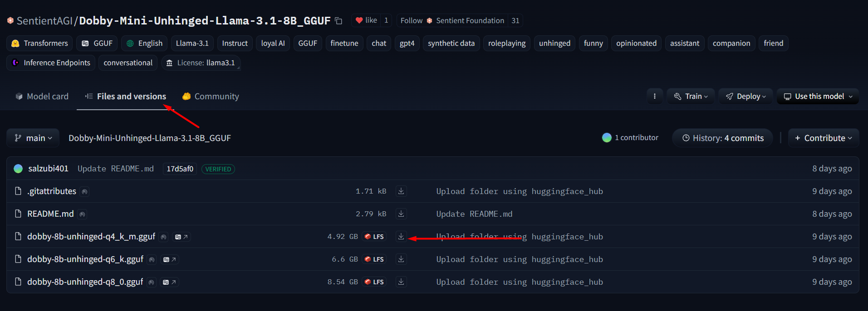Click the security scan icon beside q8_0.gguf
The image size is (868, 311).
[151, 282]
